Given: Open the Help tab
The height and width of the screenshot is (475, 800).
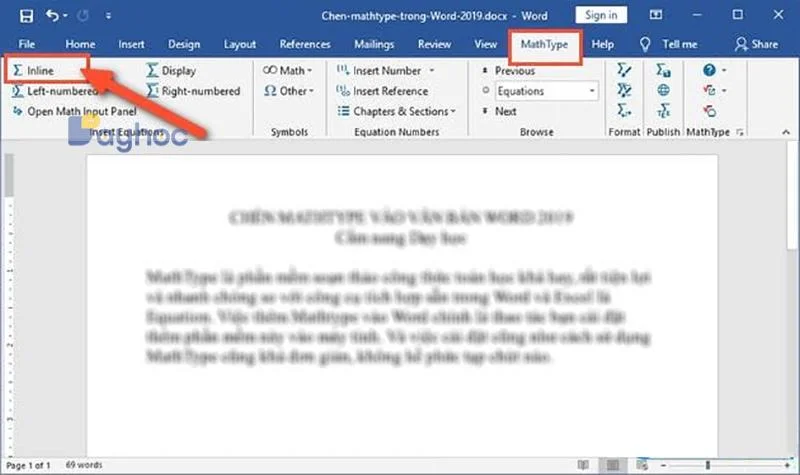Looking at the screenshot, I should point(603,44).
